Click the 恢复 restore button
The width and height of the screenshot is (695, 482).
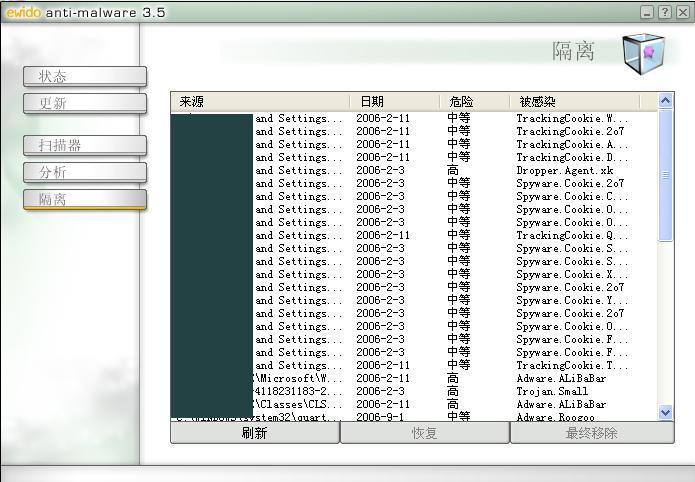(425, 433)
